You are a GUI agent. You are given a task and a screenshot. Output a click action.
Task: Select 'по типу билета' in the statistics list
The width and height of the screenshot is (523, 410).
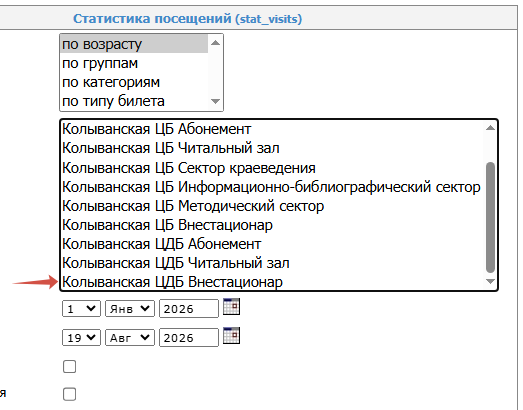click(x=134, y=101)
